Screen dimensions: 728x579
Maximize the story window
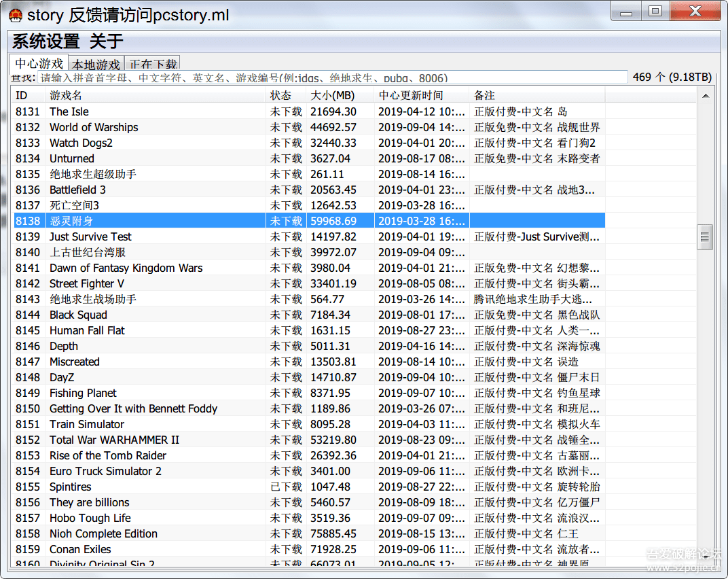point(655,11)
